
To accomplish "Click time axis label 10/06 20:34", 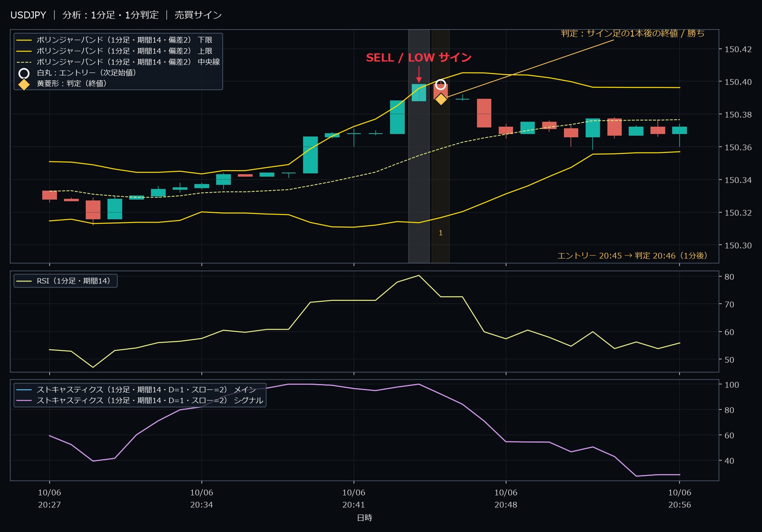I will (202, 499).
